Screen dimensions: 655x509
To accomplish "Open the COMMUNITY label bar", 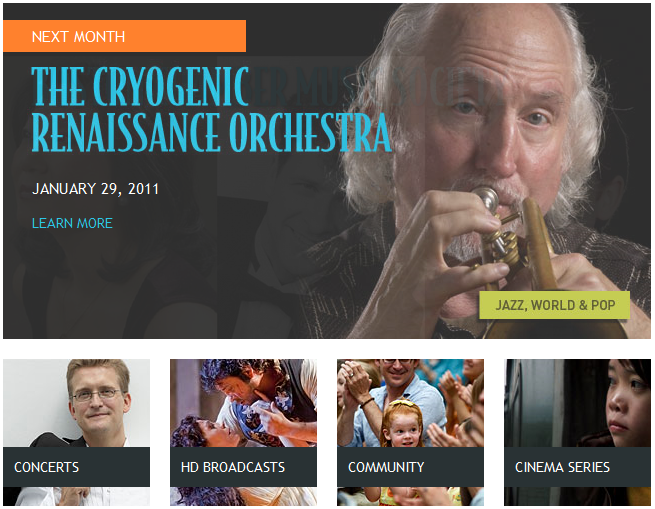I will pos(411,467).
